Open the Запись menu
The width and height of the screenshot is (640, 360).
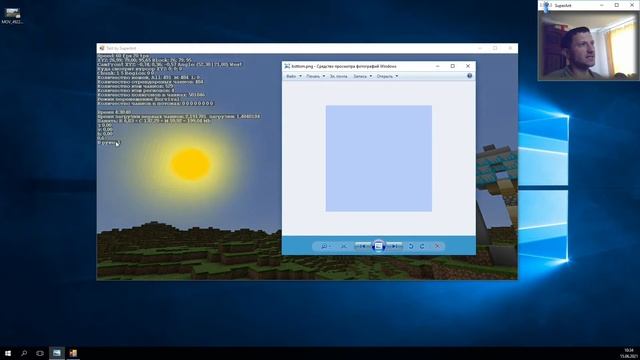(x=362, y=76)
